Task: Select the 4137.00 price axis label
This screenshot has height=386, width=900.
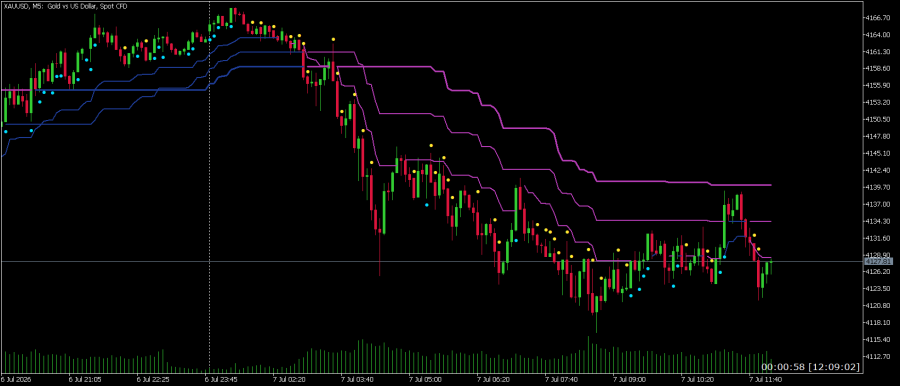Action: (878, 204)
